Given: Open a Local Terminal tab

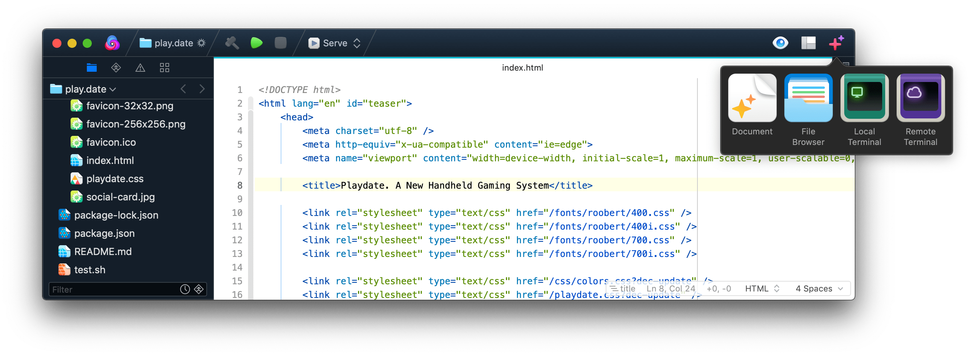Looking at the screenshot, I should [864, 110].
